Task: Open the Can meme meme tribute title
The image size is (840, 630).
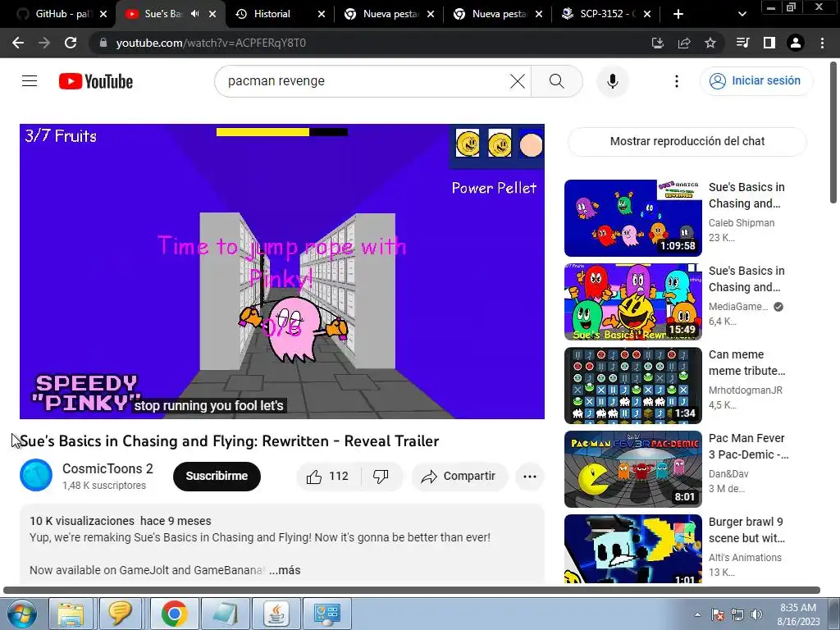Action: pyautogui.click(x=746, y=363)
